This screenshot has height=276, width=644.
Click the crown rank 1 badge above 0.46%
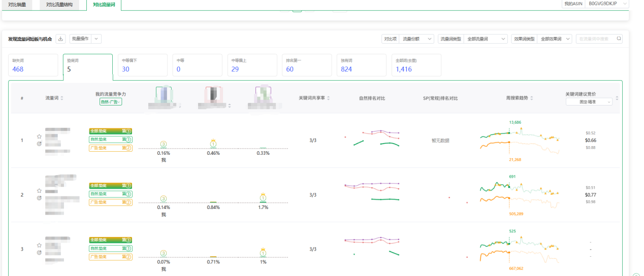[x=213, y=143]
